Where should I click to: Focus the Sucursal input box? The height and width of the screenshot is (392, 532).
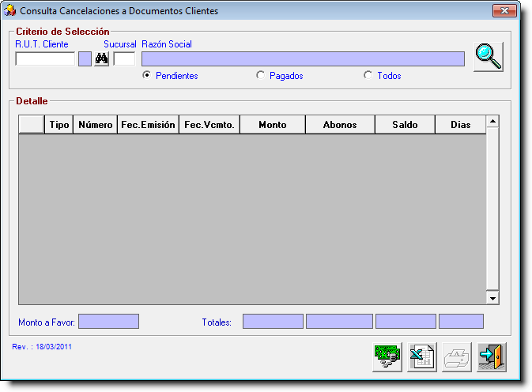[x=124, y=58]
